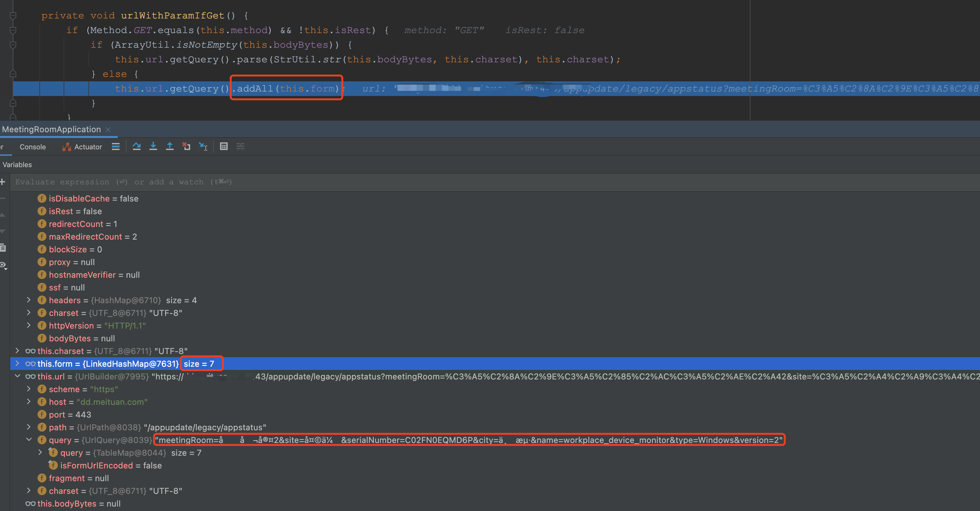Open the Evaluate Expression calculator icon
This screenshot has width=980, height=511.
click(x=224, y=146)
